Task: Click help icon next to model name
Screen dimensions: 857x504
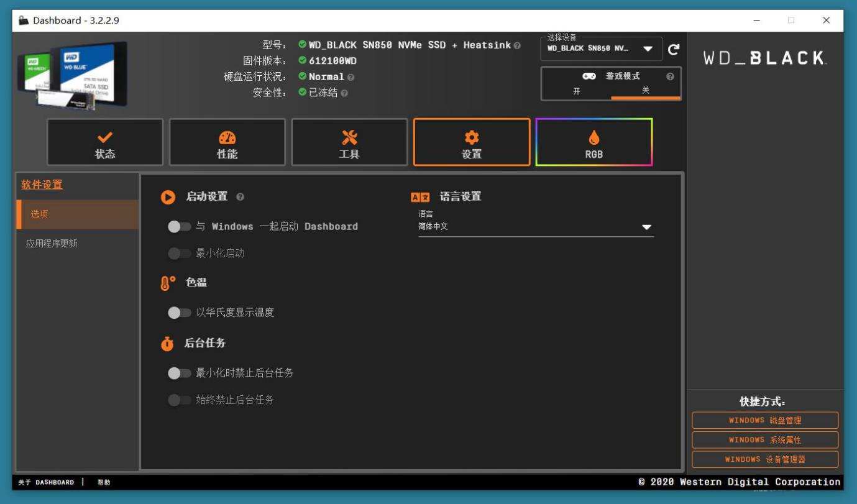Action: pyautogui.click(x=518, y=45)
